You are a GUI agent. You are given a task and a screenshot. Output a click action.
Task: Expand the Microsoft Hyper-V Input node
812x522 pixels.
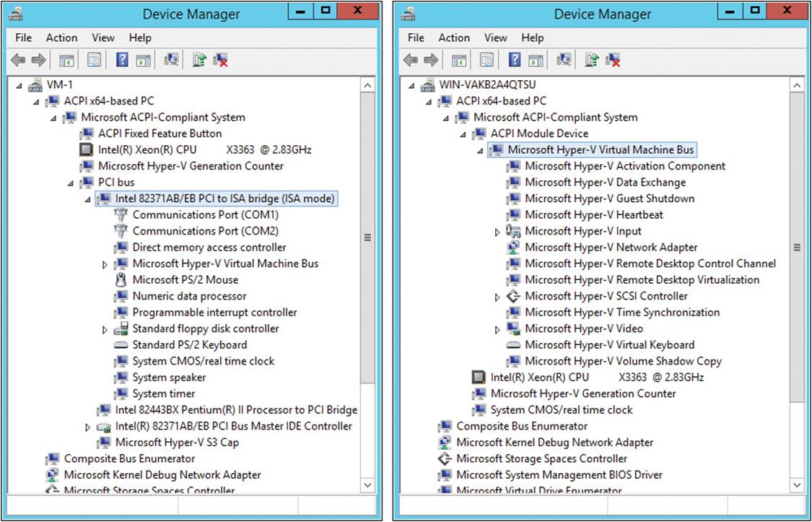497,232
